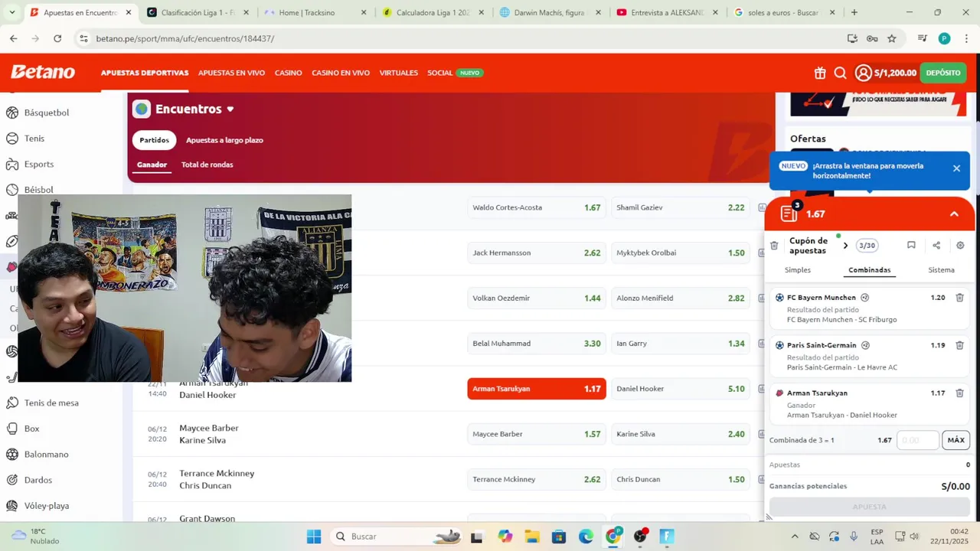Remove Paris Saint-Germain selection from slip

click(x=959, y=345)
